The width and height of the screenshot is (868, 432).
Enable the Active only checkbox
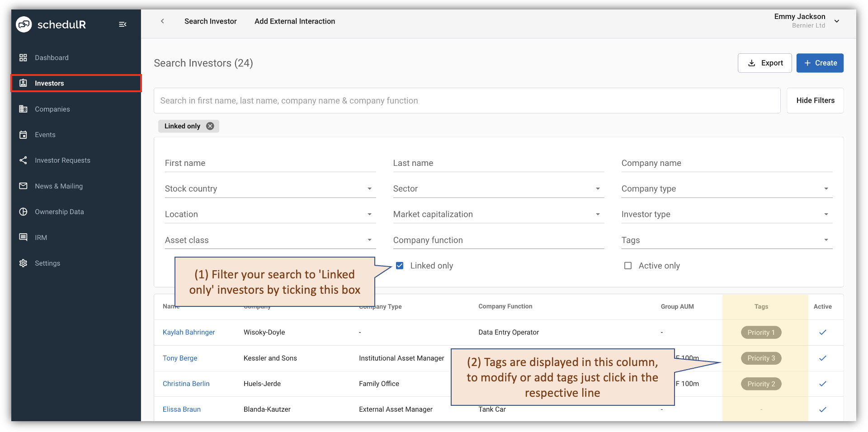(x=628, y=265)
